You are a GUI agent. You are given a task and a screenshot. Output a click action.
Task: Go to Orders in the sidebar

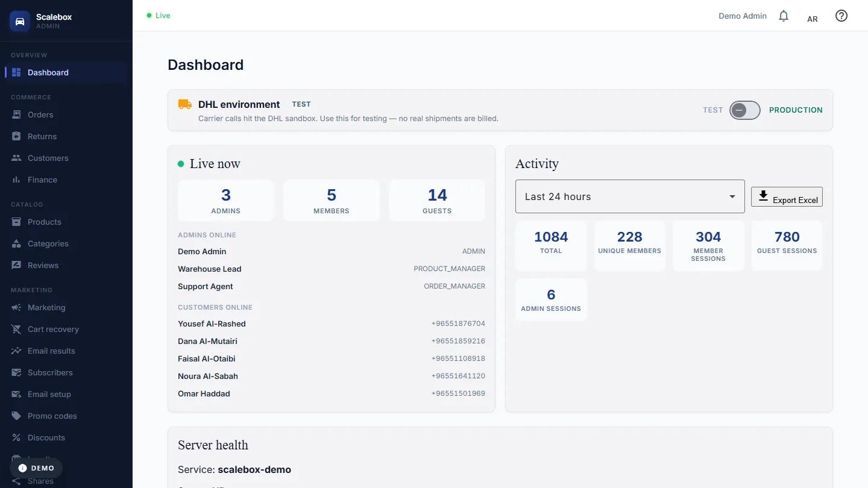click(x=66, y=114)
